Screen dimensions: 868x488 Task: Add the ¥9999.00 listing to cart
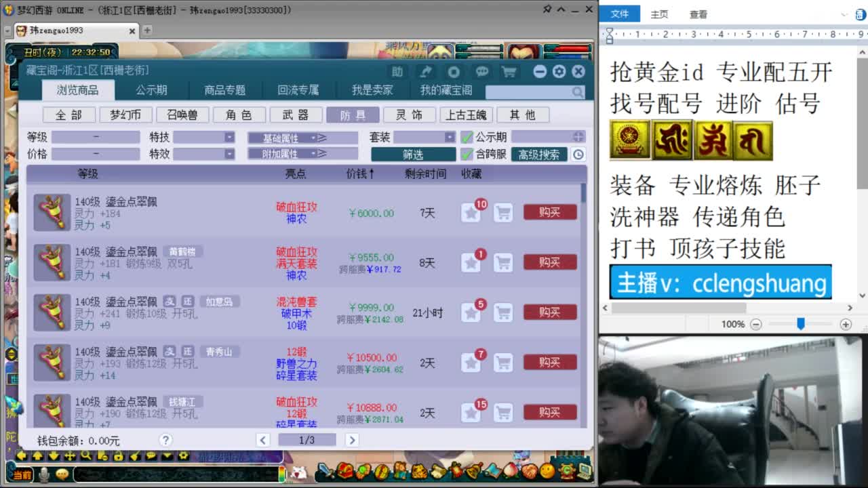(x=502, y=312)
